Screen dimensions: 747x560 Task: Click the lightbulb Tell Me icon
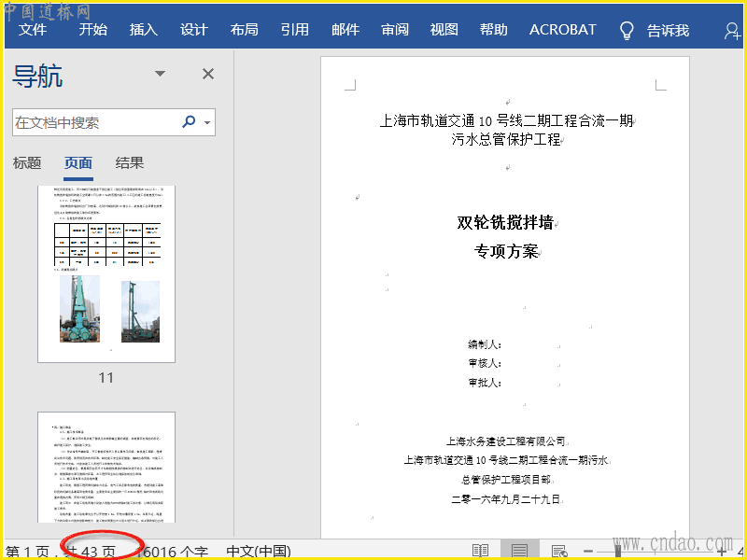coord(627,31)
